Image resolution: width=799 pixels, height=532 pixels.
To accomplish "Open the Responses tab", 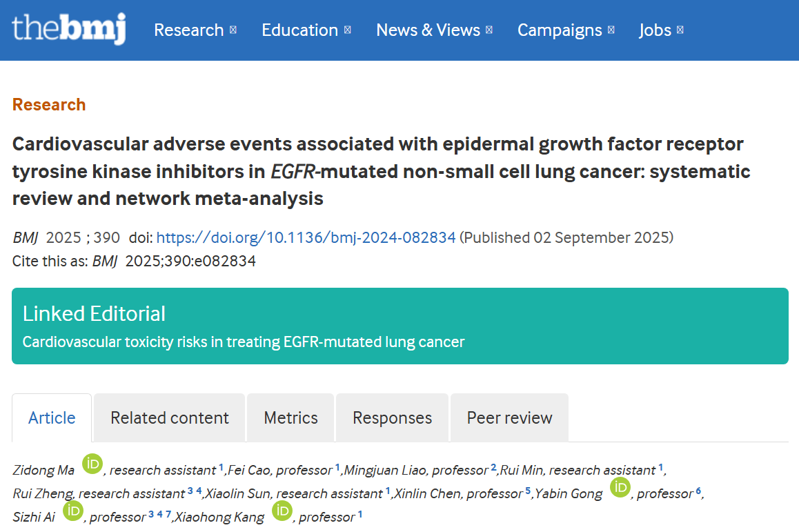I will click(x=392, y=418).
